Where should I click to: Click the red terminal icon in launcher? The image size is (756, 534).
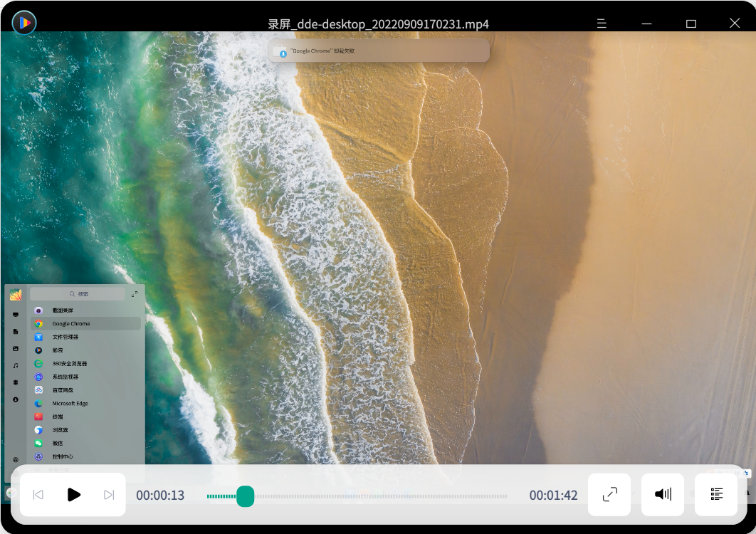coord(39,417)
